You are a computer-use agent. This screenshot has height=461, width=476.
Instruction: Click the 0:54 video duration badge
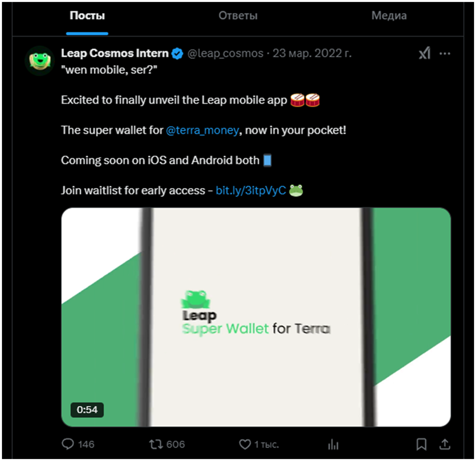[x=87, y=410]
